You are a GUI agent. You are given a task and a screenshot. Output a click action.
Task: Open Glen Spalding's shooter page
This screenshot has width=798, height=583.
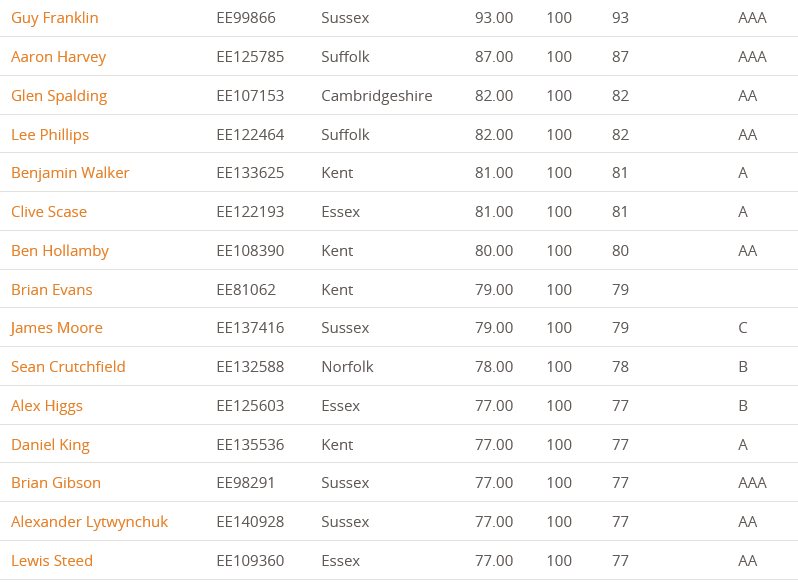tap(59, 96)
